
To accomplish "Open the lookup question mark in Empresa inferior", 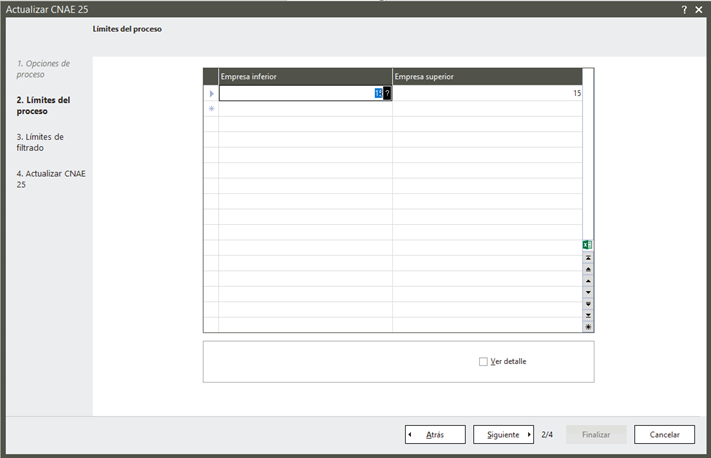I will pyautogui.click(x=388, y=93).
